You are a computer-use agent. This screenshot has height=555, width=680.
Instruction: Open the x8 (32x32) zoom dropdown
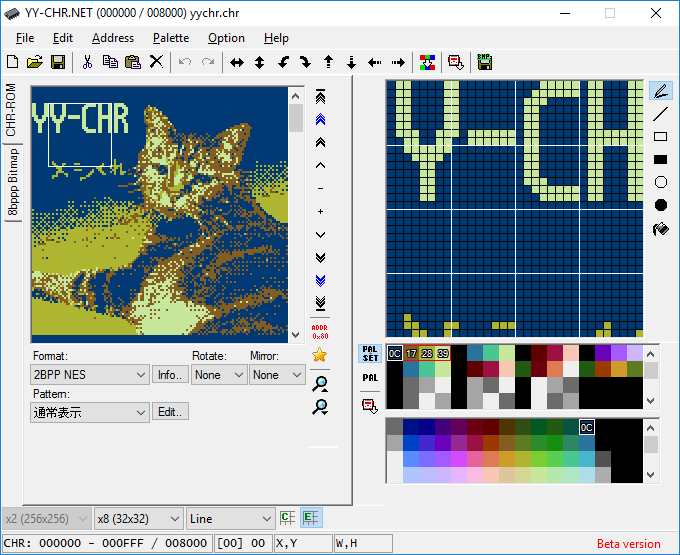[138, 518]
